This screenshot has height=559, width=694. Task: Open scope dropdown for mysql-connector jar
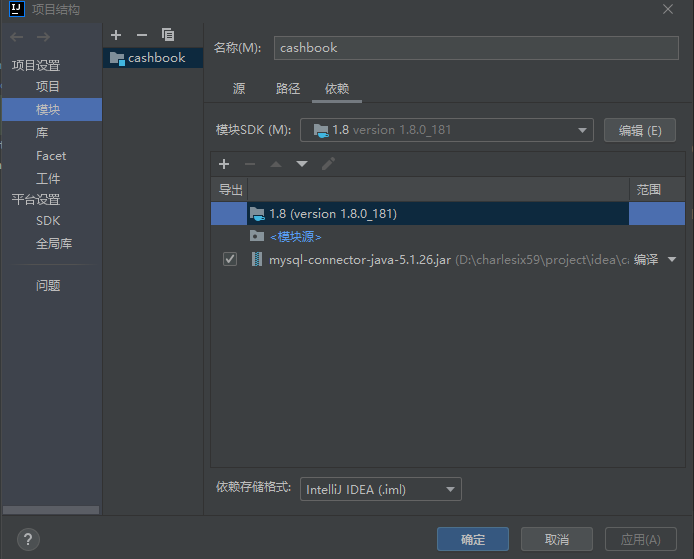coord(672,259)
